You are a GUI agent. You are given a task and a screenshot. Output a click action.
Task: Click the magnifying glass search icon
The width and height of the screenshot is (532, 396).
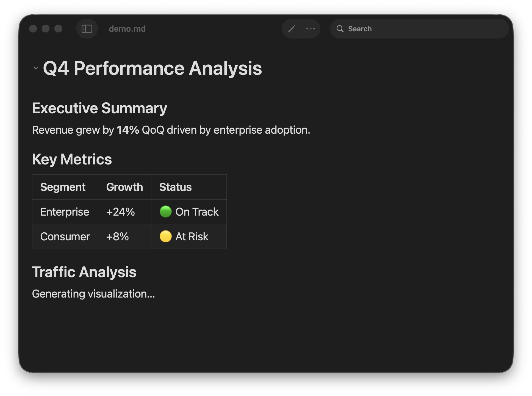tap(340, 29)
